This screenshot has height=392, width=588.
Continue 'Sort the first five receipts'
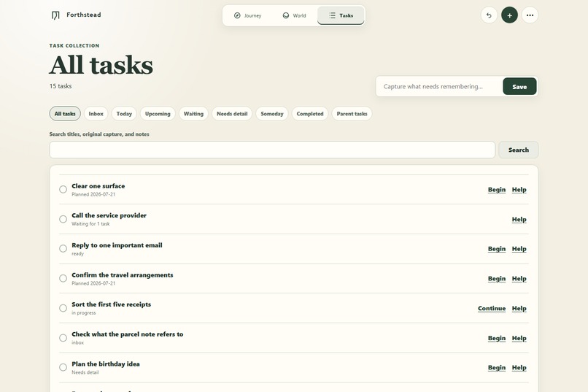pyautogui.click(x=492, y=308)
